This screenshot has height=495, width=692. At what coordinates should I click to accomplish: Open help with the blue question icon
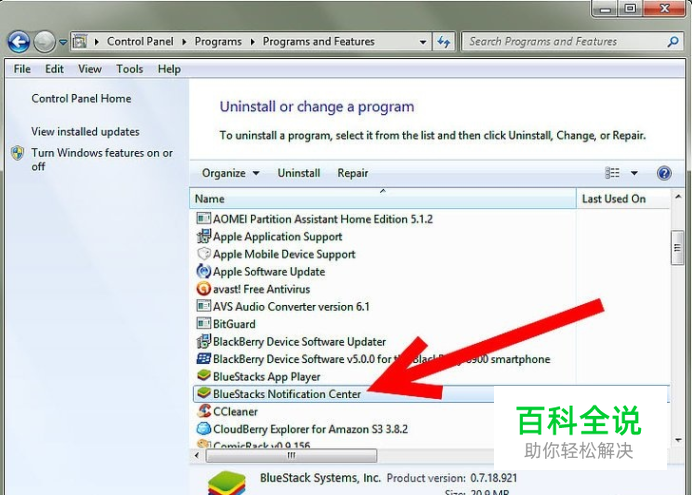point(664,173)
